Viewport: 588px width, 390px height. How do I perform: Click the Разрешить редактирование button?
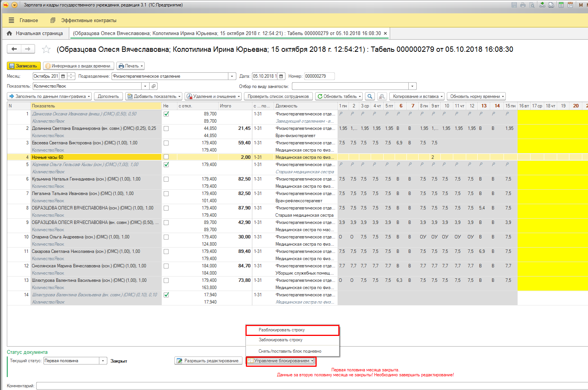[208, 361]
